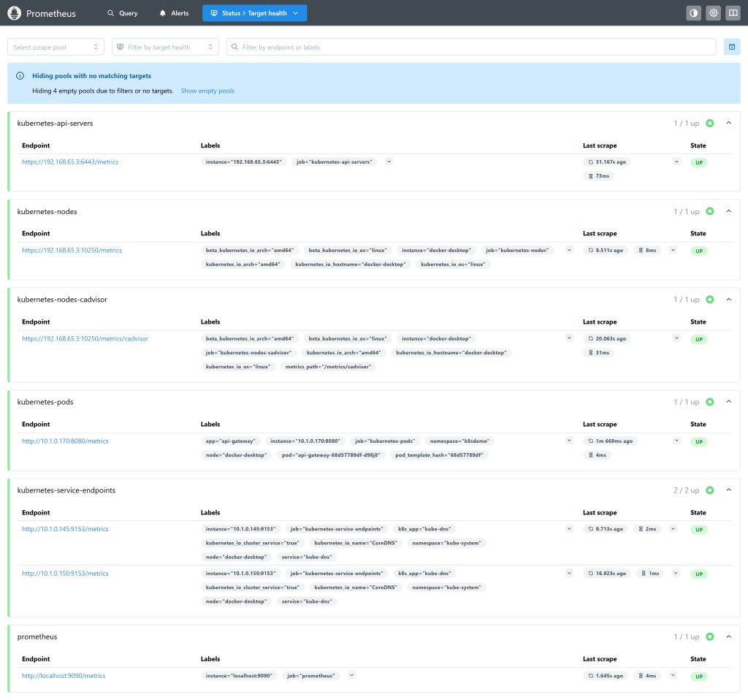Open the Status > Target health menu
Viewport: 748px width, 700px height.
click(255, 13)
